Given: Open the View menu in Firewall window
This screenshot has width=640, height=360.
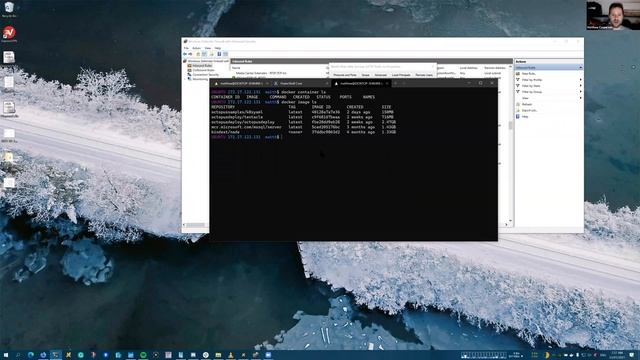Looking at the screenshot, I should tap(207, 48).
